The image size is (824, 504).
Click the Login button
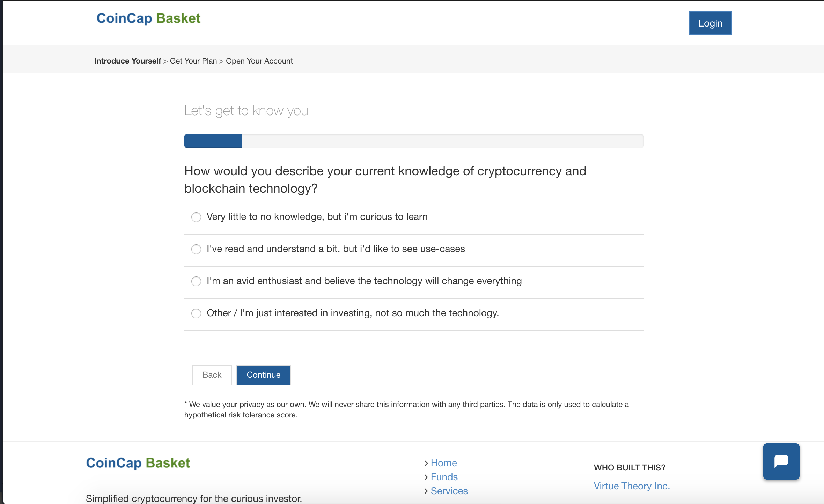710,23
